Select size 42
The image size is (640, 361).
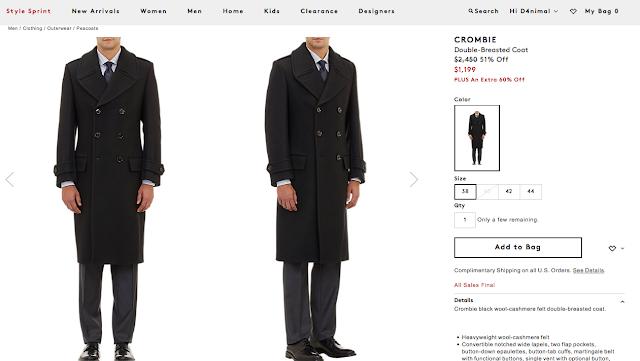[509, 192]
